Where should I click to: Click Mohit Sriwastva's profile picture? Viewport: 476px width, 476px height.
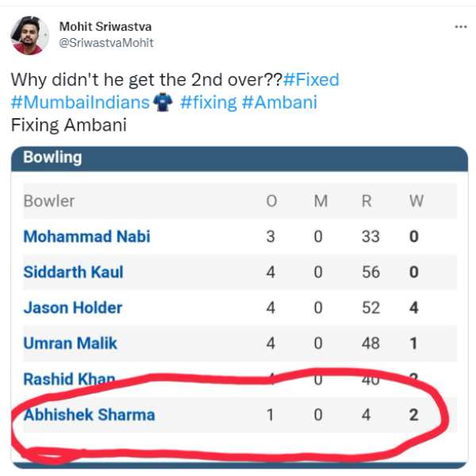click(x=28, y=36)
